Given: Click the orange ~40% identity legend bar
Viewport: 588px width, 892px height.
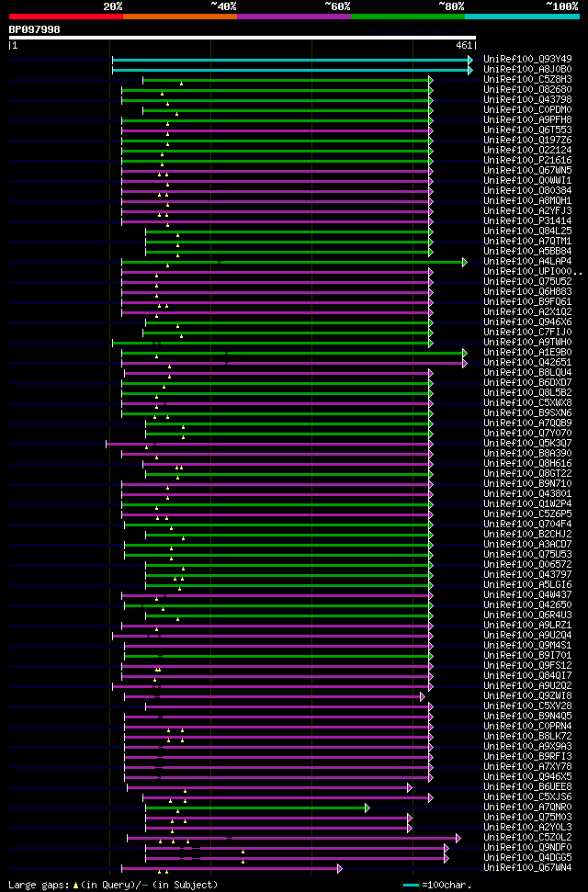Looking at the screenshot, I should 180,17.
